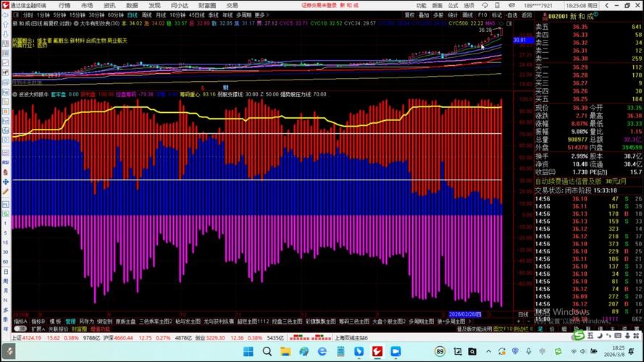
Task: Toggle the small square panel icon before 分时
Action: click(17, 14)
